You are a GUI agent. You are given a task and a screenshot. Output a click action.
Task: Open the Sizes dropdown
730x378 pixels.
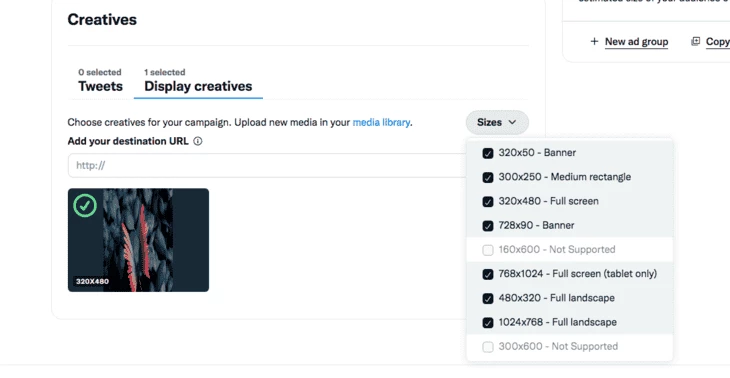[497, 122]
